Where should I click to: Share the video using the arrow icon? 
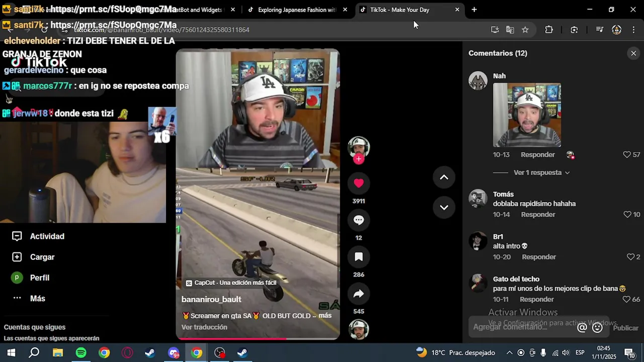[359, 294]
